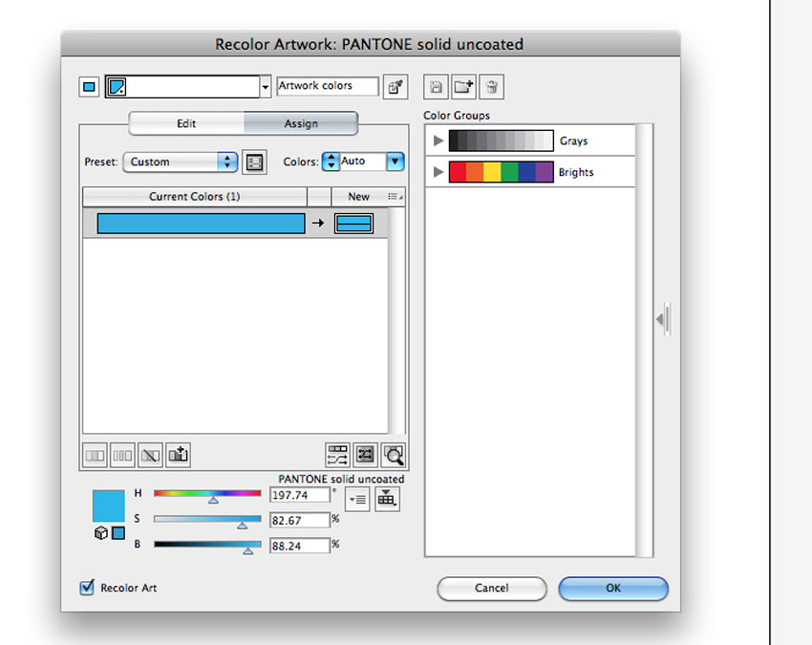Click the OK button

click(x=613, y=588)
